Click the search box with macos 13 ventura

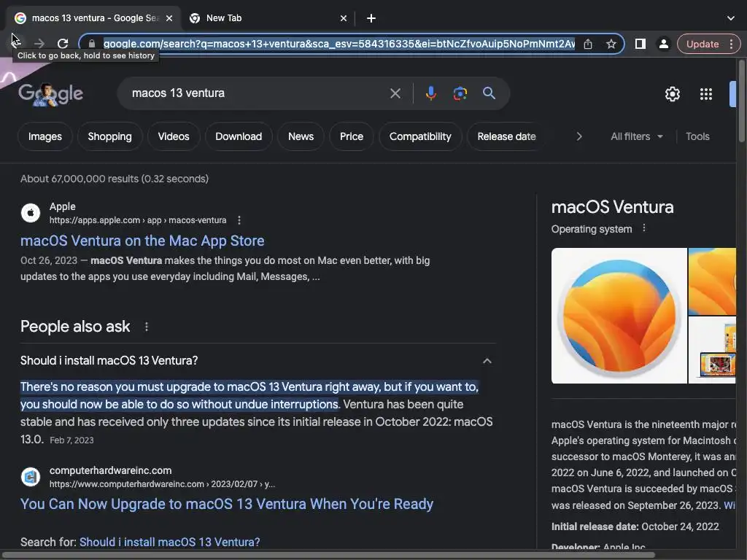pos(258,93)
